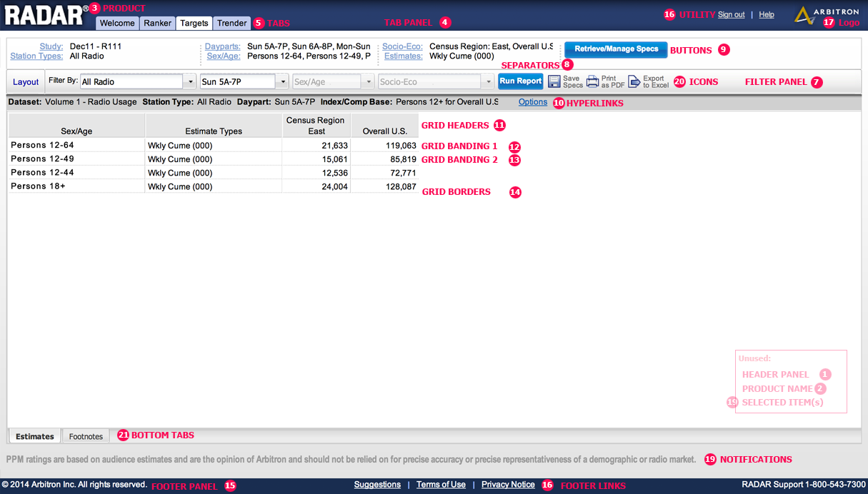Image resolution: width=868 pixels, height=494 pixels.
Task: Open the Suggestions footer link
Action: 377,485
